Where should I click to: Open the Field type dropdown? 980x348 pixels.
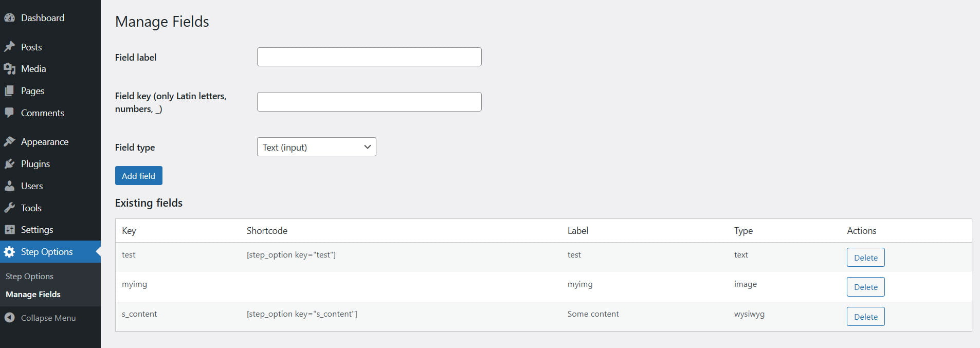(x=316, y=147)
